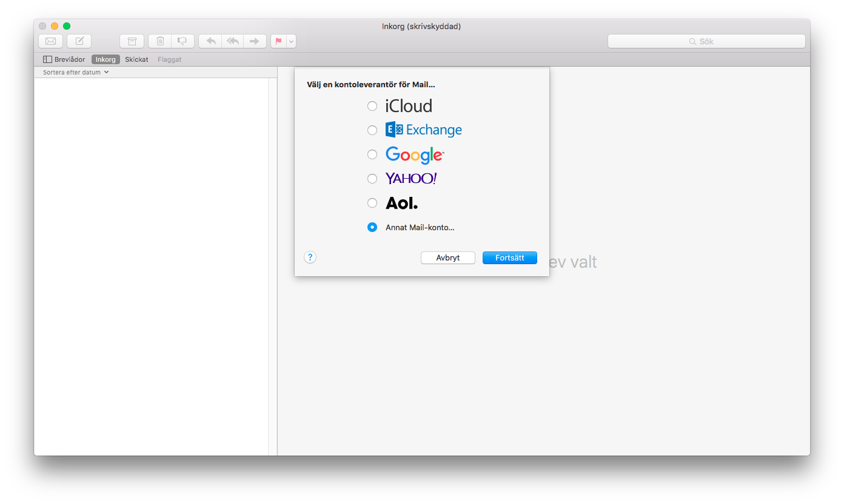The width and height of the screenshot is (844, 504).
Task: Click the Avbryt button
Action: click(x=448, y=257)
